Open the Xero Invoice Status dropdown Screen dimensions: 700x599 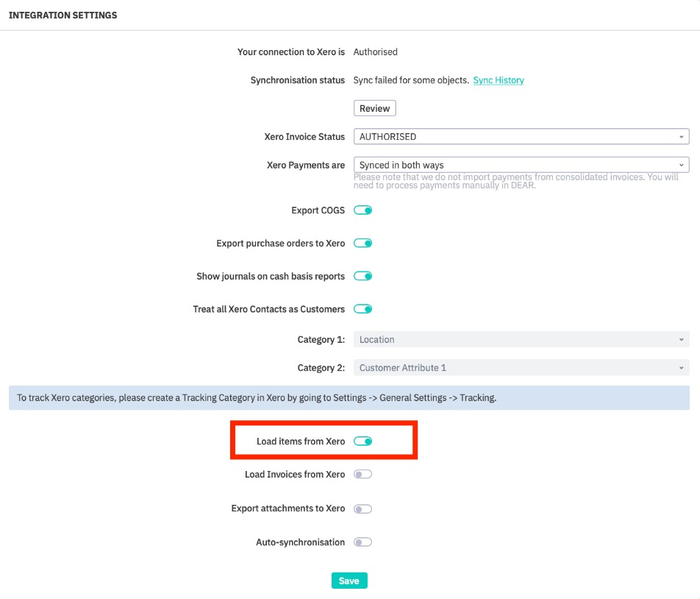point(521,137)
